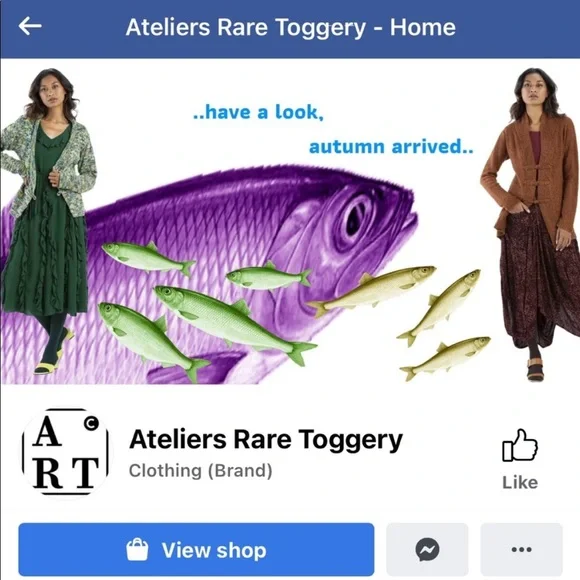Open the three-dots more options button
Image resolution: width=580 pixels, height=580 pixels.
click(522, 549)
